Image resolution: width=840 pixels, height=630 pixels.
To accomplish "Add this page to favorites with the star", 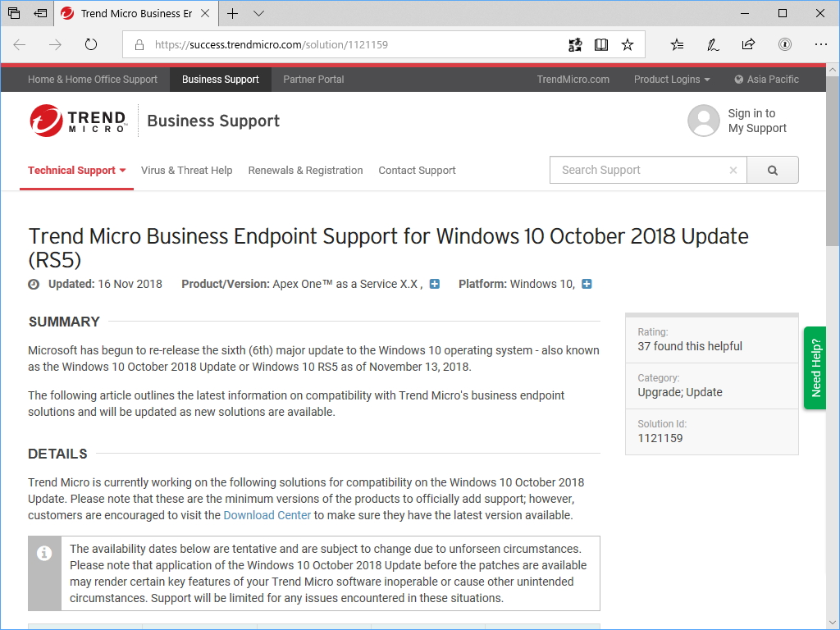I will click(628, 45).
